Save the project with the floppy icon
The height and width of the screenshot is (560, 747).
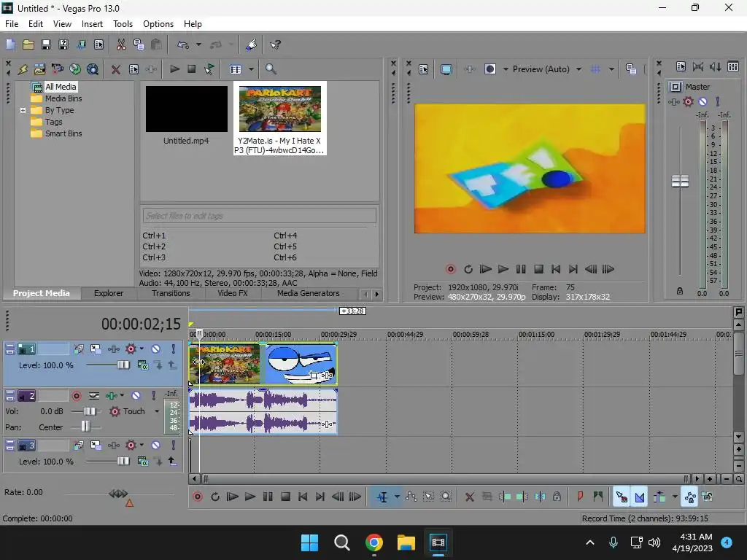46,44
